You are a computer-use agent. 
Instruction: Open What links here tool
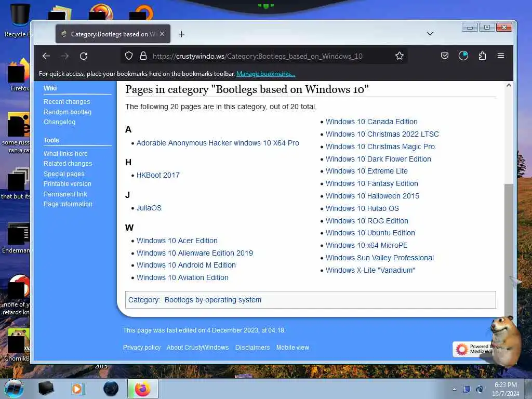[65, 153]
